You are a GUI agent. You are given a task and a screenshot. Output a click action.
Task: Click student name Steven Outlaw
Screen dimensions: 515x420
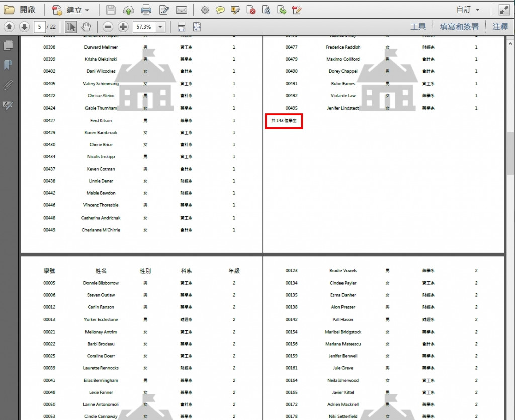101,295
